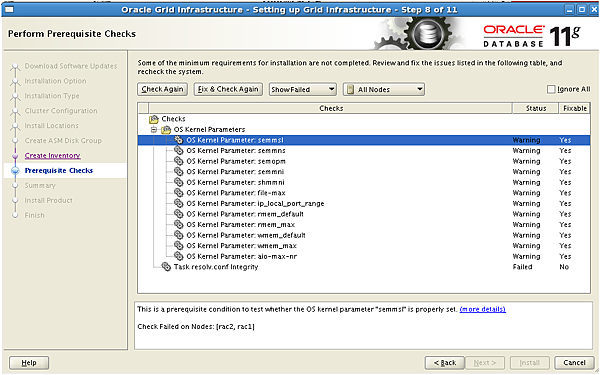
Task: Click the gear icon beside rmem_max
Action: click(x=178, y=224)
